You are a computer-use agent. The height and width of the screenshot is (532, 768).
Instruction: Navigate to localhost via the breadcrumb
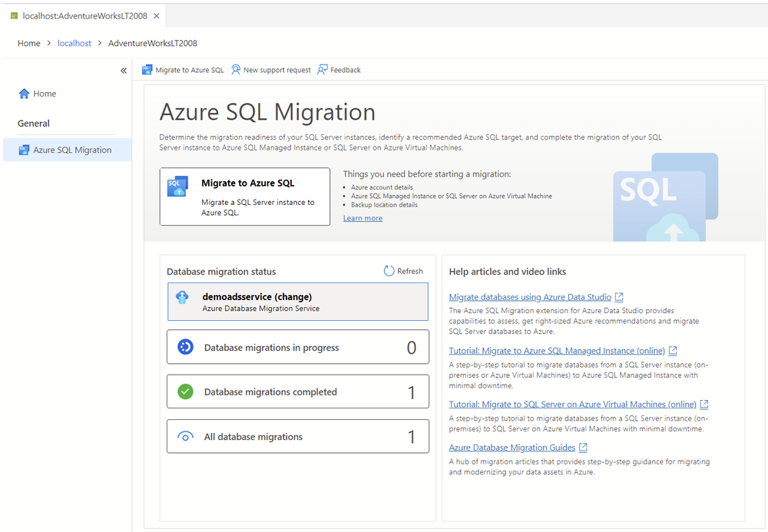tap(74, 43)
